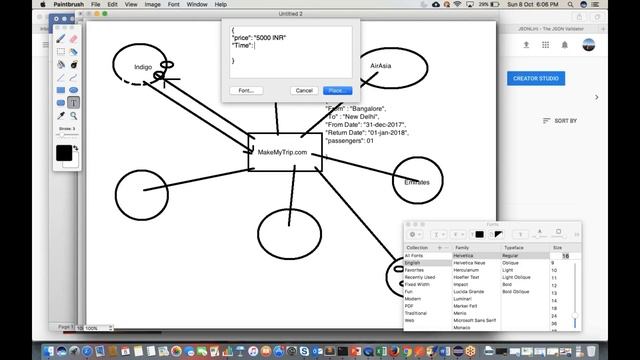Select the Text tool marked with T

click(73, 102)
